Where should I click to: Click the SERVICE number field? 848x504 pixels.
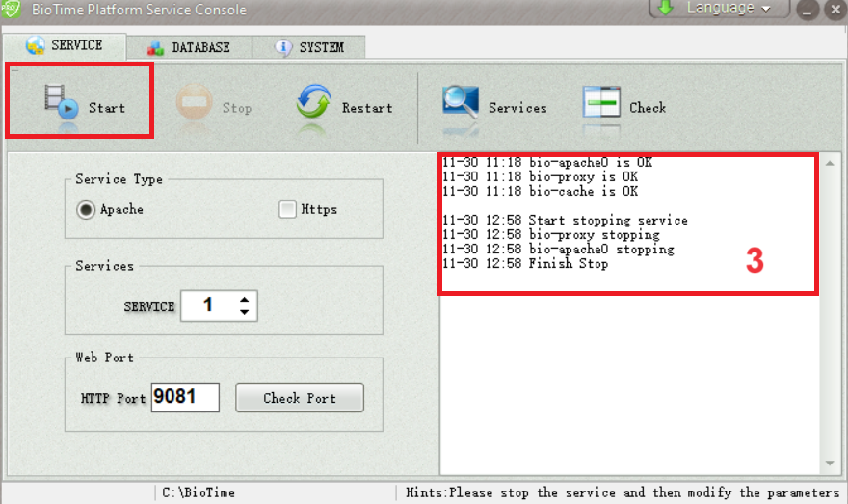208,305
